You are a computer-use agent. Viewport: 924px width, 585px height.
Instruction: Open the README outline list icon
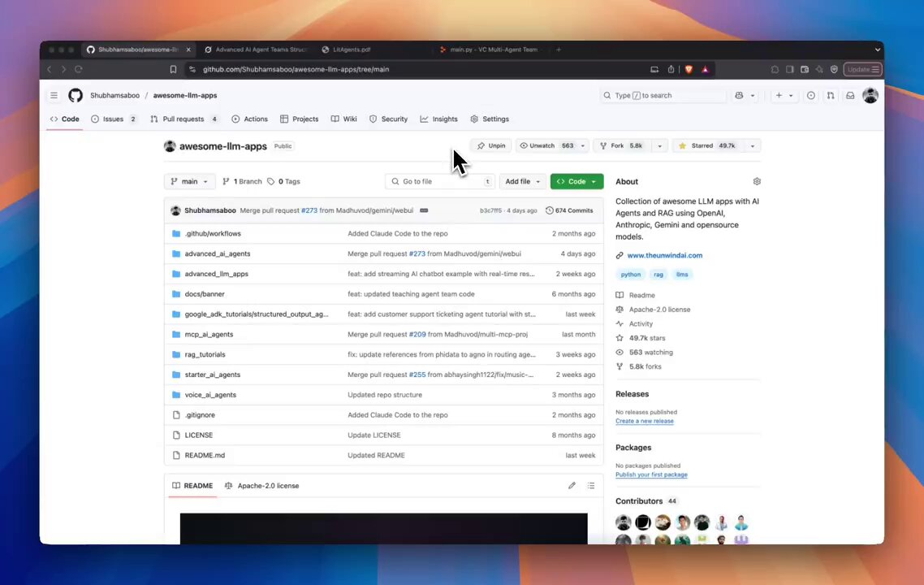tap(591, 486)
